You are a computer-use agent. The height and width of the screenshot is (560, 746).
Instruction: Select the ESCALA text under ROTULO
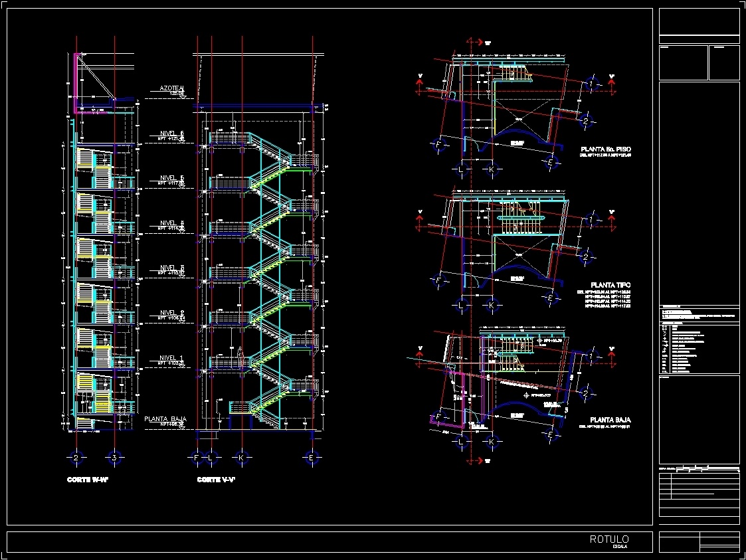pos(620,547)
